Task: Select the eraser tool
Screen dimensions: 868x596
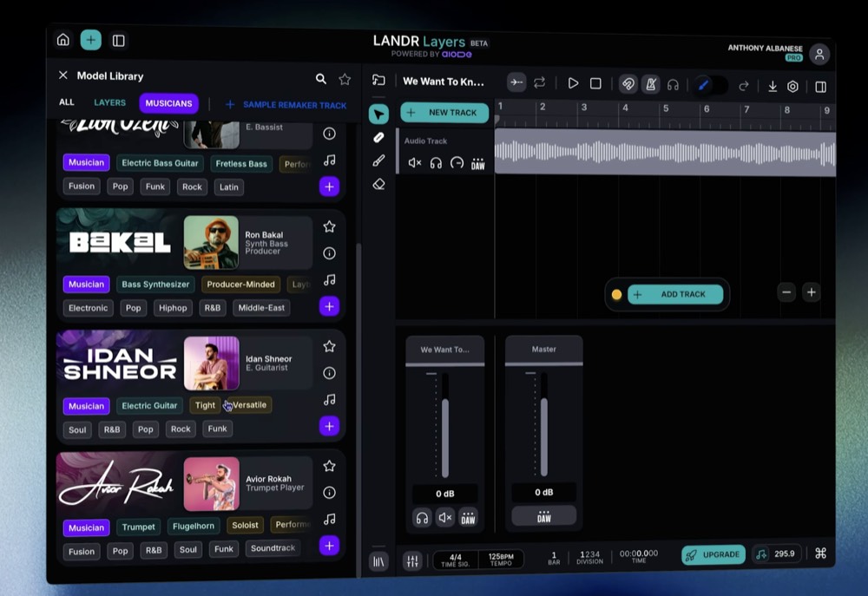Action: (x=378, y=184)
